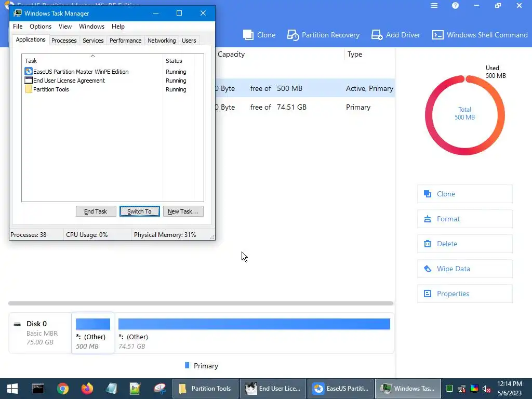Image resolution: width=532 pixels, height=399 pixels.
Task: Click the green CPU meter tray icon
Action: pos(449,389)
